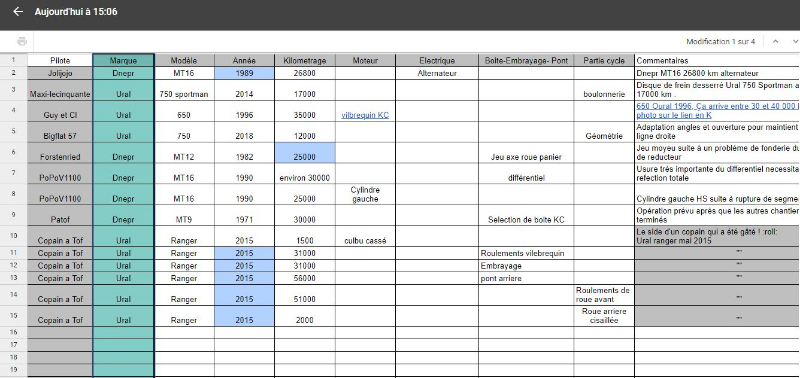Open the 'vilbrequin KC' link
Image resolution: width=800 pixels, height=378 pixels.
[x=365, y=115]
